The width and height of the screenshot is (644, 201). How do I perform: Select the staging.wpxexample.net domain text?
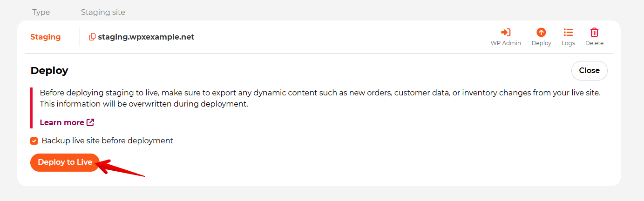pyautogui.click(x=146, y=37)
